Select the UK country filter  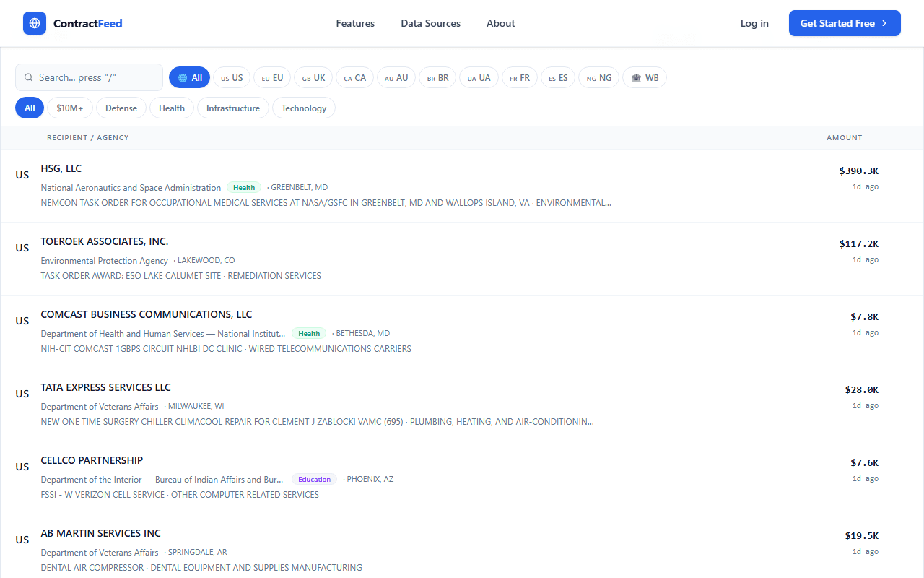tap(313, 77)
